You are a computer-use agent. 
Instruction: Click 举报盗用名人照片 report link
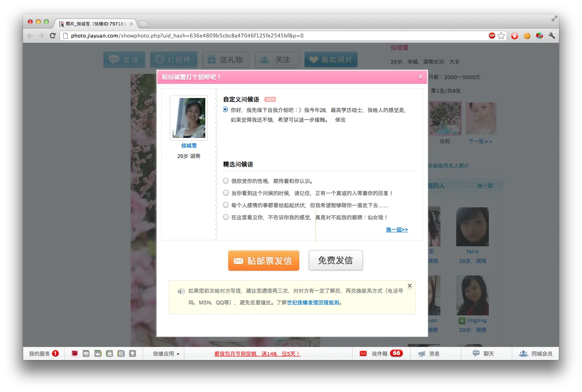(x=448, y=166)
